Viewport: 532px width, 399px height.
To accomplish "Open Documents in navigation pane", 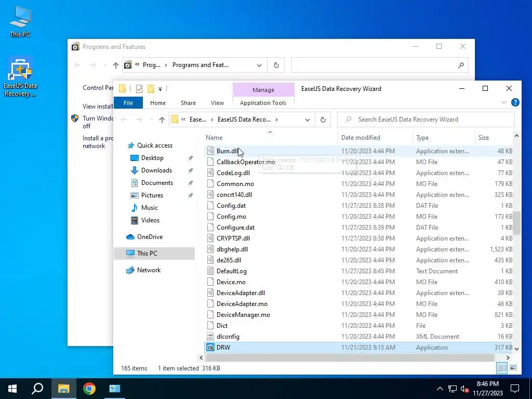I will tap(157, 182).
